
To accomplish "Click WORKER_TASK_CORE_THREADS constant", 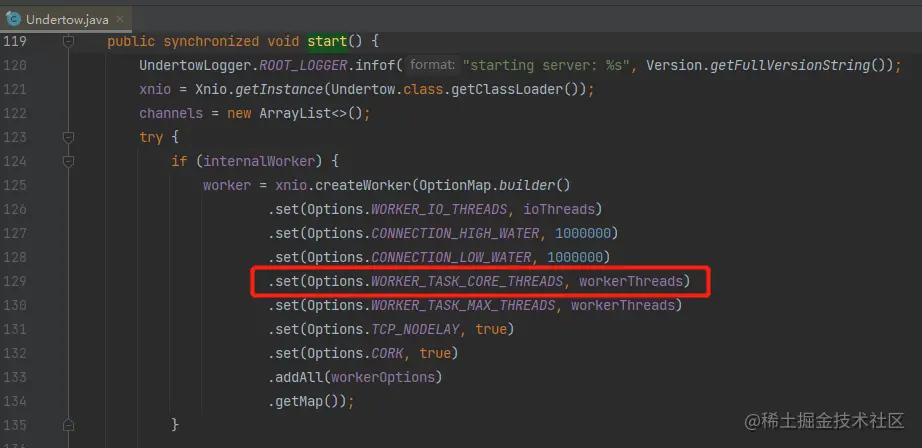I will coord(467,282).
